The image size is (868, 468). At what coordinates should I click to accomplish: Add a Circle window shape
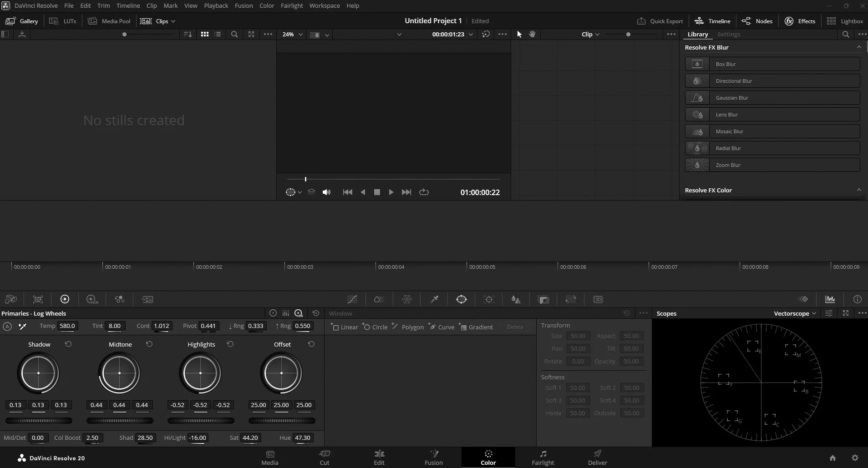[x=376, y=327]
